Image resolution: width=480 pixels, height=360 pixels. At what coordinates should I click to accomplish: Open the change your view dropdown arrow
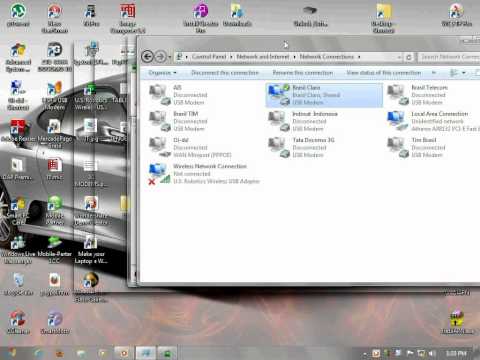(x=464, y=73)
